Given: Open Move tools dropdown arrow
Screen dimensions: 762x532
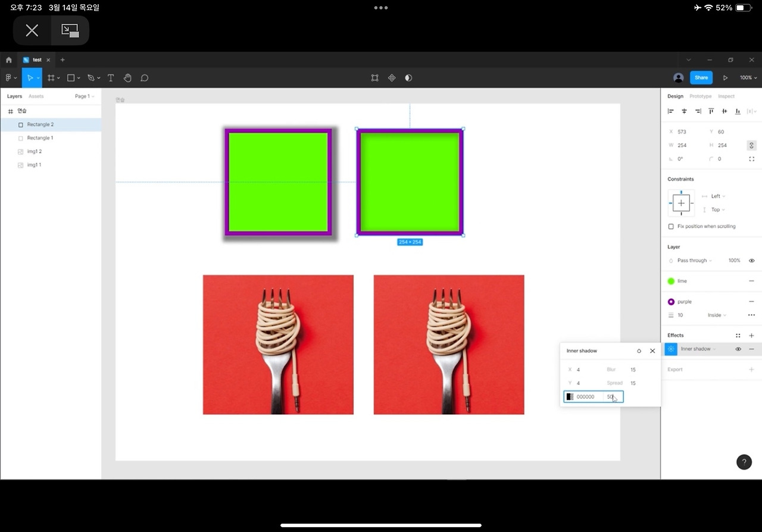Looking at the screenshot, I should click(x=38, y=78).
